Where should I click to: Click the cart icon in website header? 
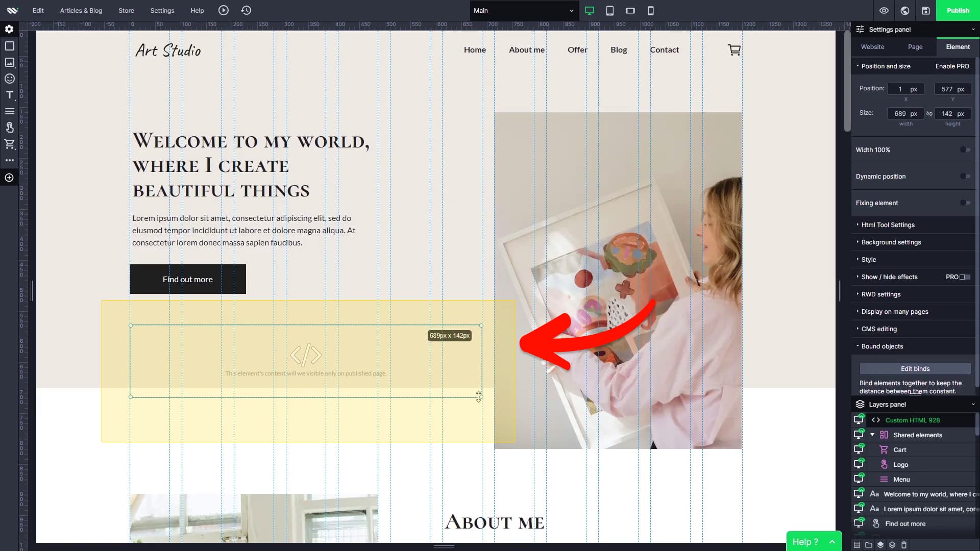[734, 49]
